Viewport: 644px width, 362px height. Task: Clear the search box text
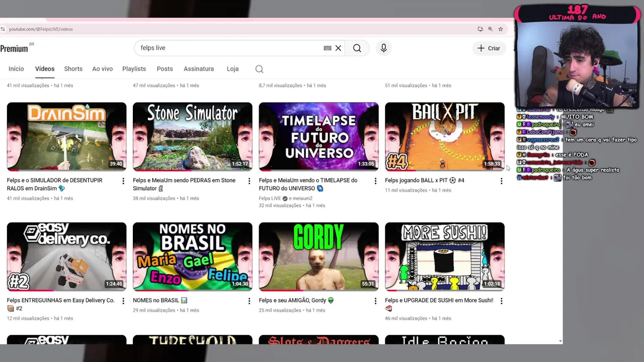tap(338, 48)
